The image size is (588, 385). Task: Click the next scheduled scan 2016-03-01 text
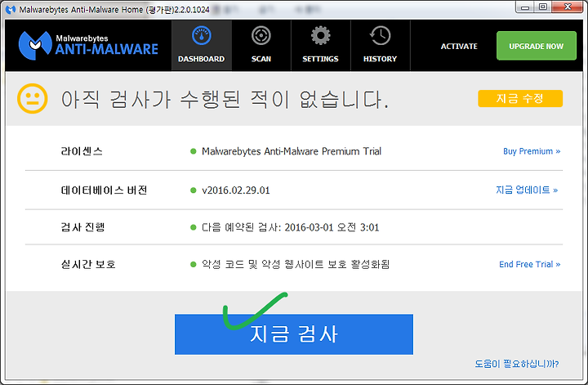coord(291,227)
